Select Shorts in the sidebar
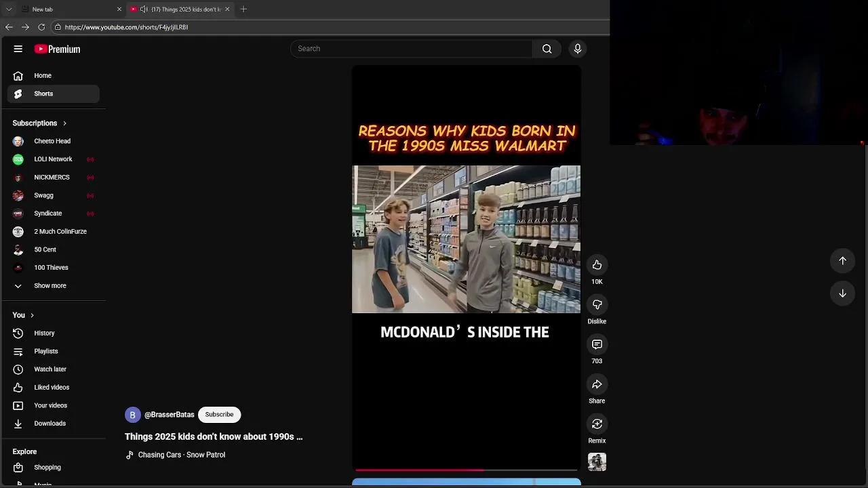Image resolution: width=868 pixels, height=488 pixels. click(x=54, y=94)
